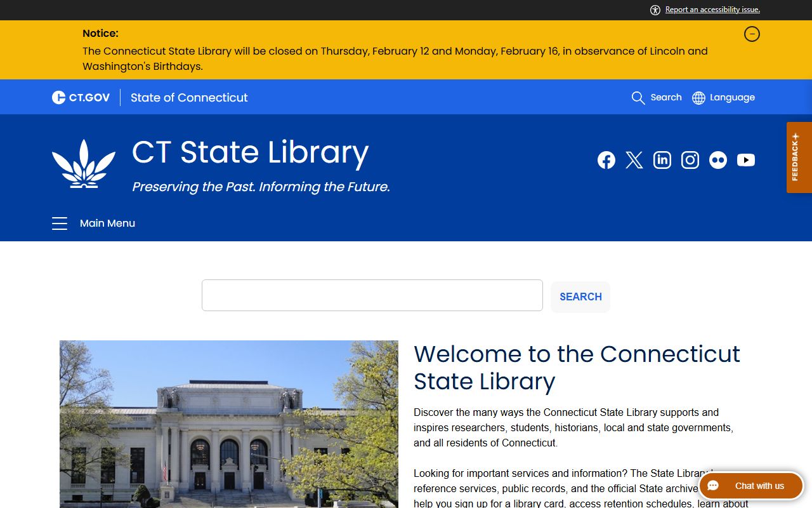The height and width of the screenshot is (508, 812).
Task: Collapse the yellow Notice banner
Action: click(752, 34)
